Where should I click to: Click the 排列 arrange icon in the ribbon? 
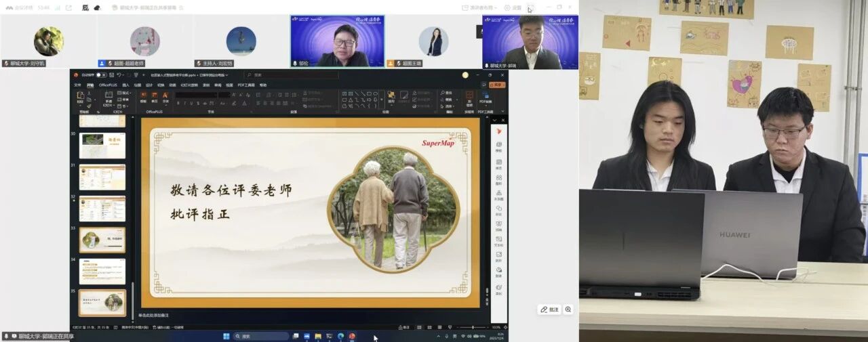tap(391, 98)
